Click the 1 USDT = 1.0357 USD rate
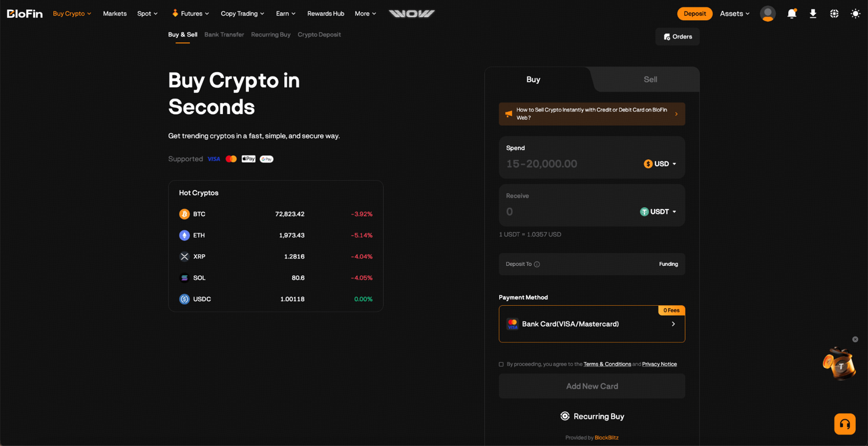The height and width of the screenshot is (446, 868). pos(530,235)
